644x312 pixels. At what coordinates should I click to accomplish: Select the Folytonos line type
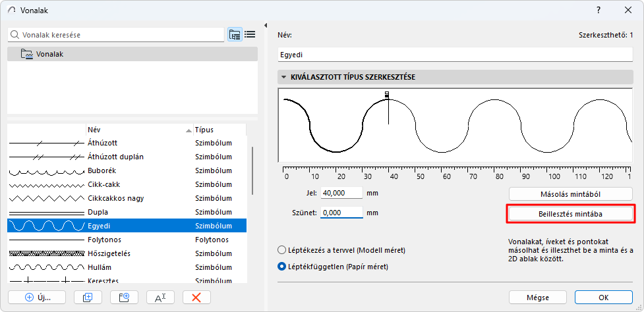(127, 240)
